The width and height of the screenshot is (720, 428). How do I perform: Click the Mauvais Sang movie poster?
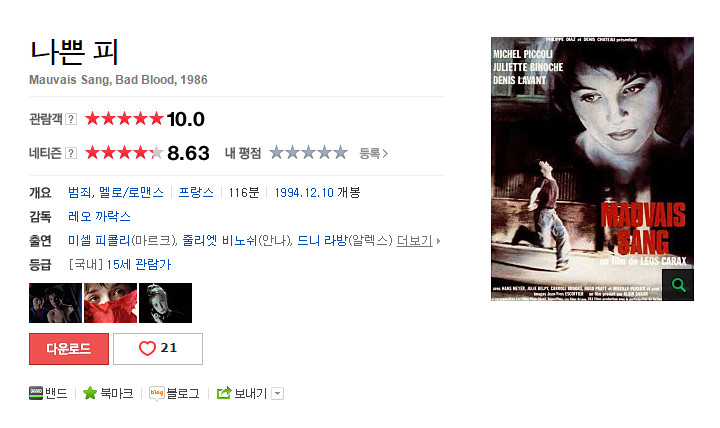pyautogui.click(x=592, y=169)
